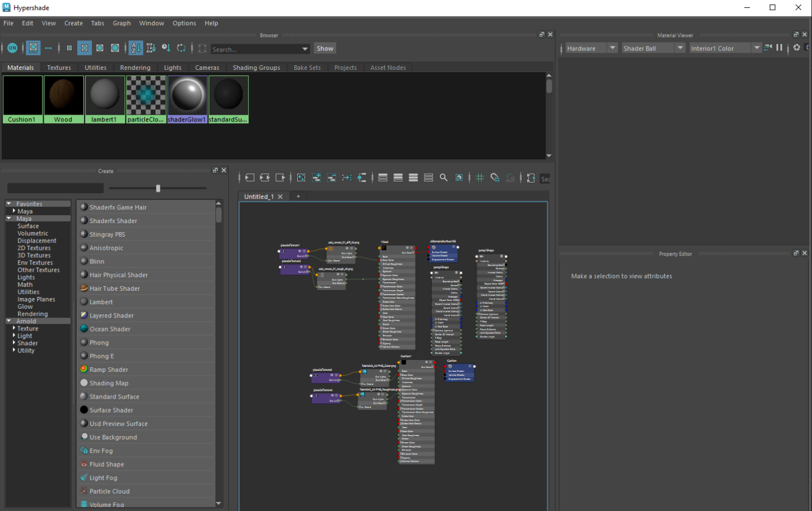Float the Material Viewer panel
812x511 pixels.
click(796, 35)
